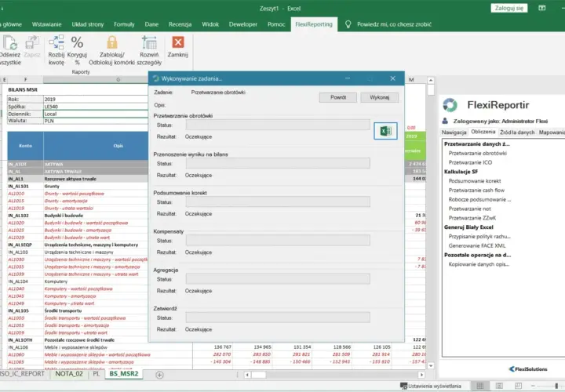Select normal grid view in status bar
This screenshot has width=565, height=392.
[x=480, y=386]
